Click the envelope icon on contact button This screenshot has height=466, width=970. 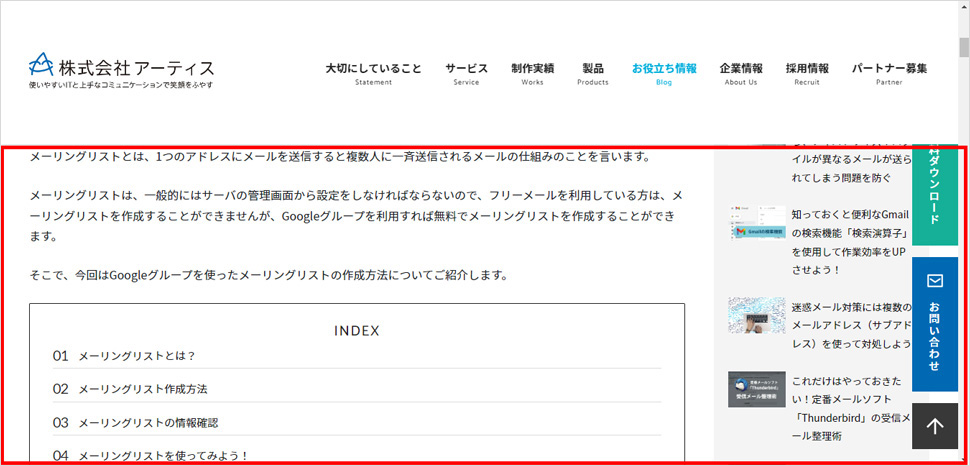pos(935,281)
